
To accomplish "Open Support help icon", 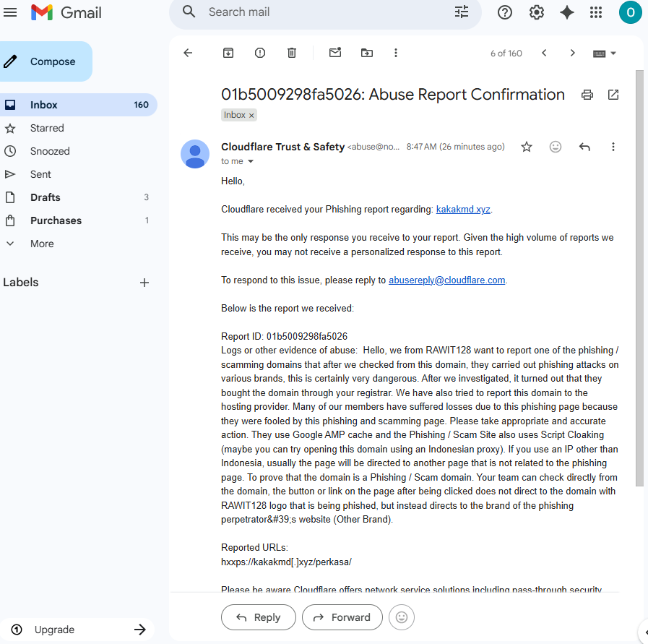I will 504,12.
